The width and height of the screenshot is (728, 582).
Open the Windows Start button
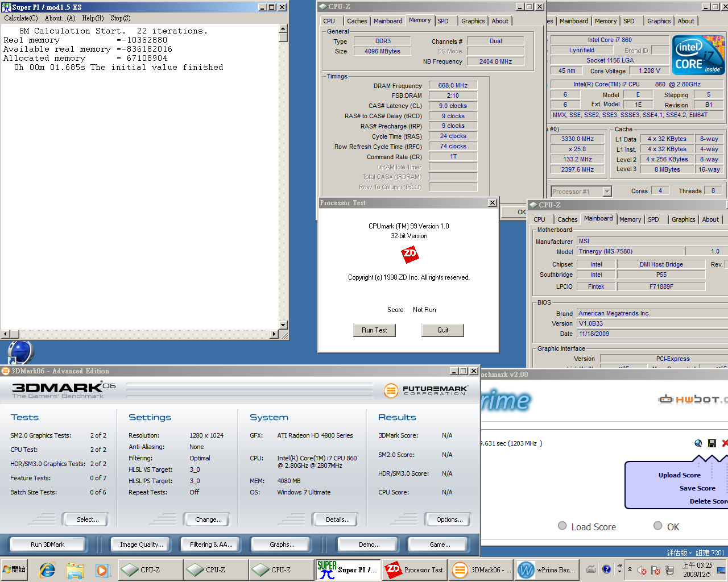[14, 569]
